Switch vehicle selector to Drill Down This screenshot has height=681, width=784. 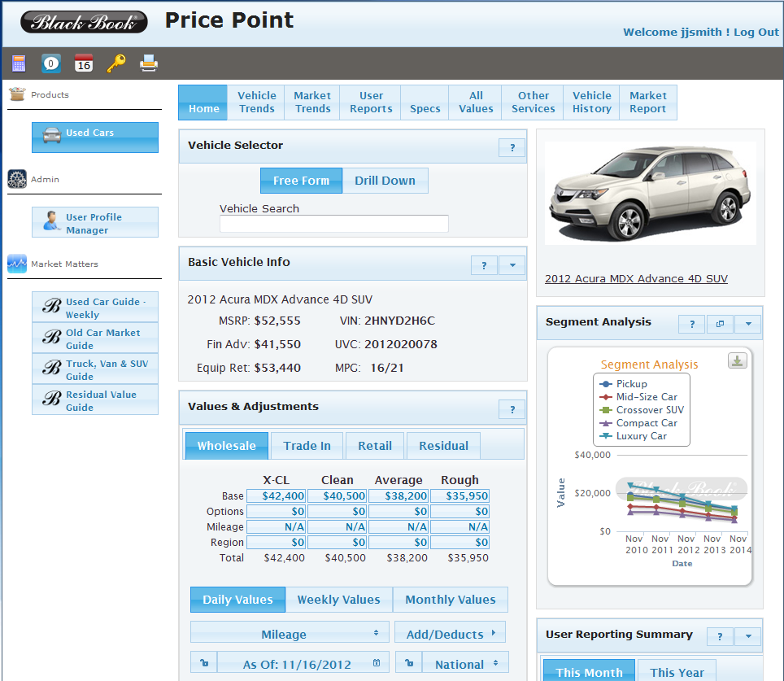point(385,181)
